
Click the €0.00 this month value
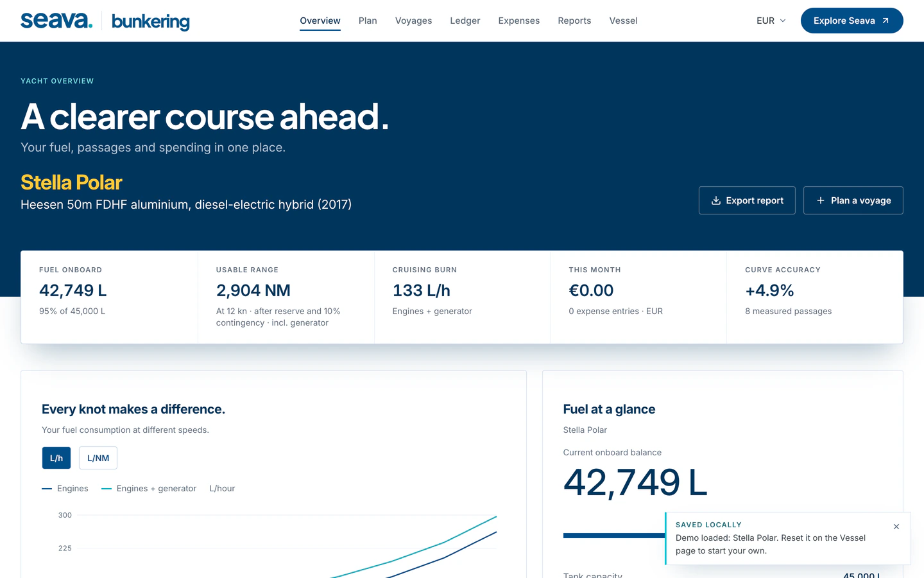click(x=591, y=290)
